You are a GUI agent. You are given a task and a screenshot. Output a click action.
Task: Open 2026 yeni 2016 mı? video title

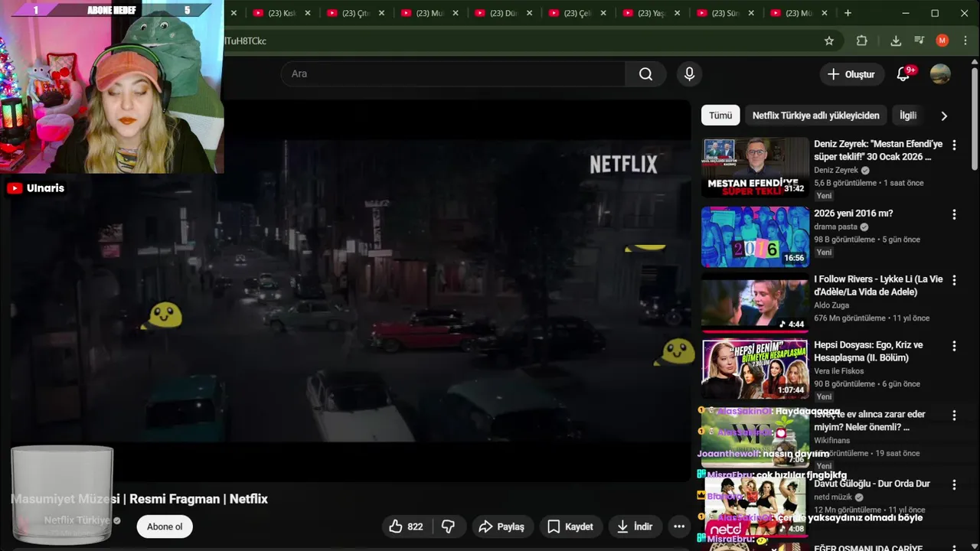[853, 214]
